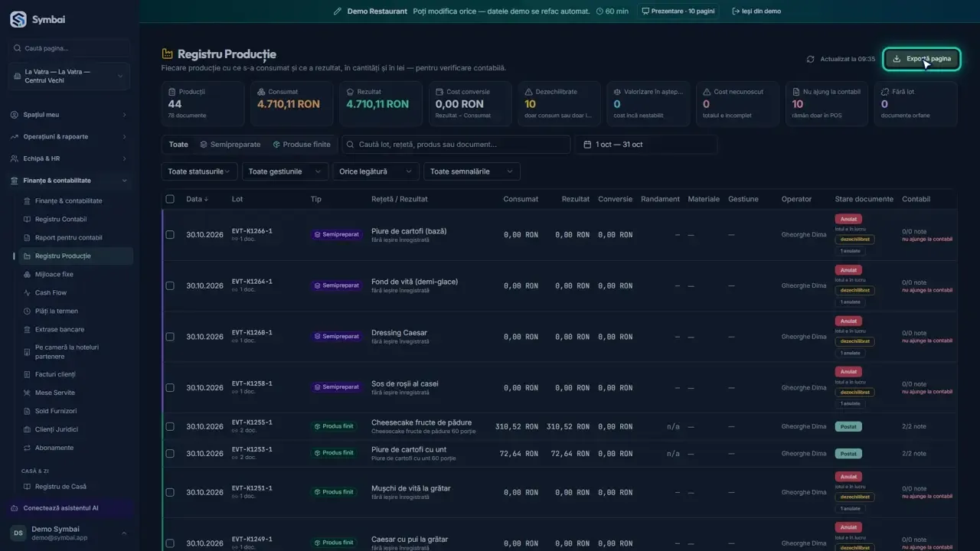Select the Toate tab
This screenshot has width=980, height=551.
click(178, 145)
